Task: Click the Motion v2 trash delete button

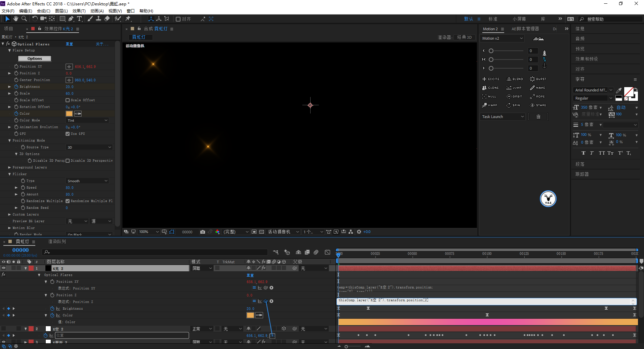Action: (x=538, y=117)
